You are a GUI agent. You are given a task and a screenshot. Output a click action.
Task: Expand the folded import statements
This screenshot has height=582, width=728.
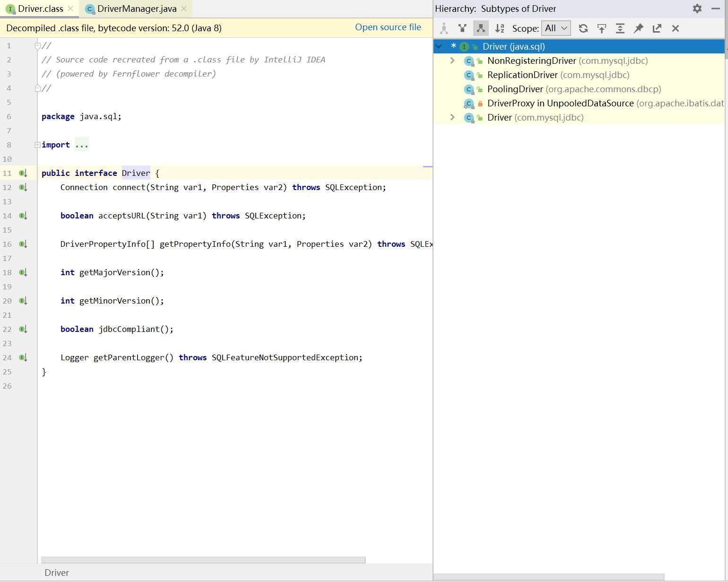coord(37,145)
